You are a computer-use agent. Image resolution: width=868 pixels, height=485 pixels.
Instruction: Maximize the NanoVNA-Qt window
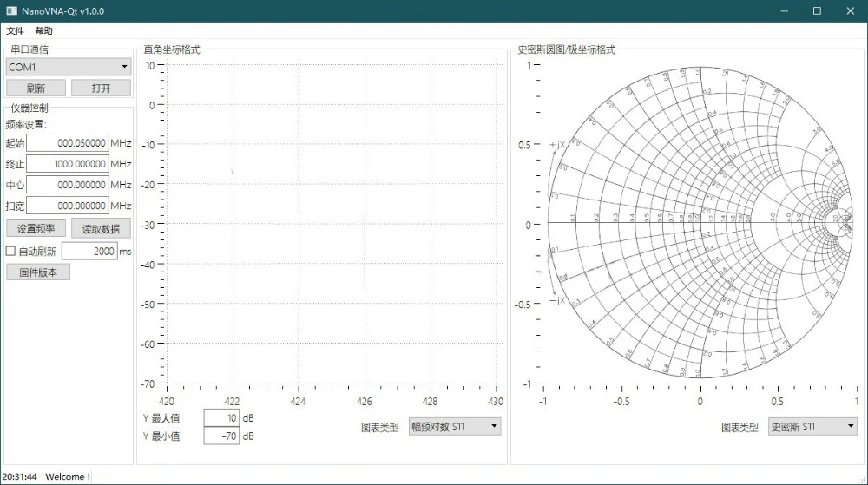(x=817, y=11)
